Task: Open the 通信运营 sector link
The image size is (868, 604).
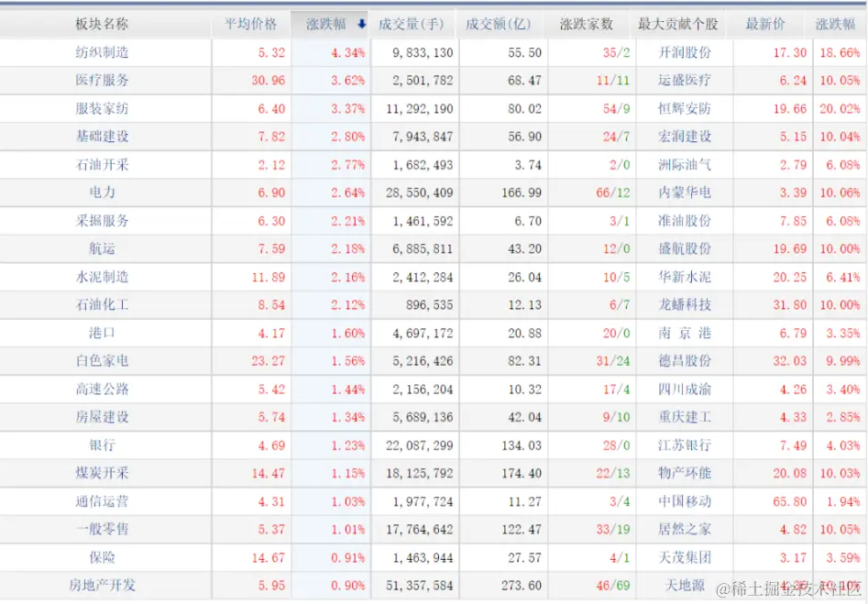Action: tap(102, 501)
